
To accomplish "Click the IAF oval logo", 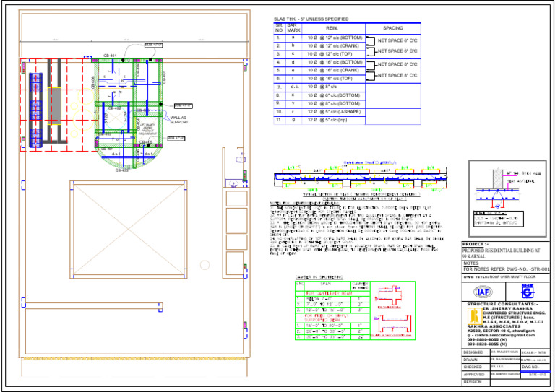I will coord(483,292).
